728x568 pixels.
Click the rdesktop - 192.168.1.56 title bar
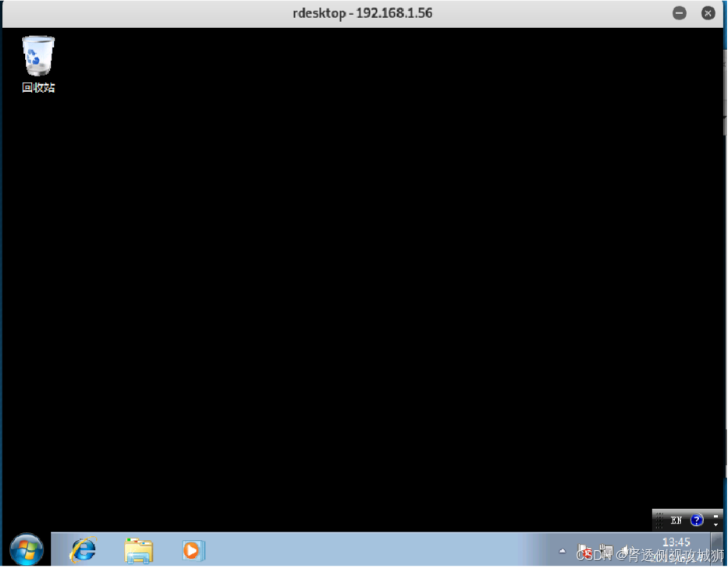pyautogui.click(x=362, y=13)
